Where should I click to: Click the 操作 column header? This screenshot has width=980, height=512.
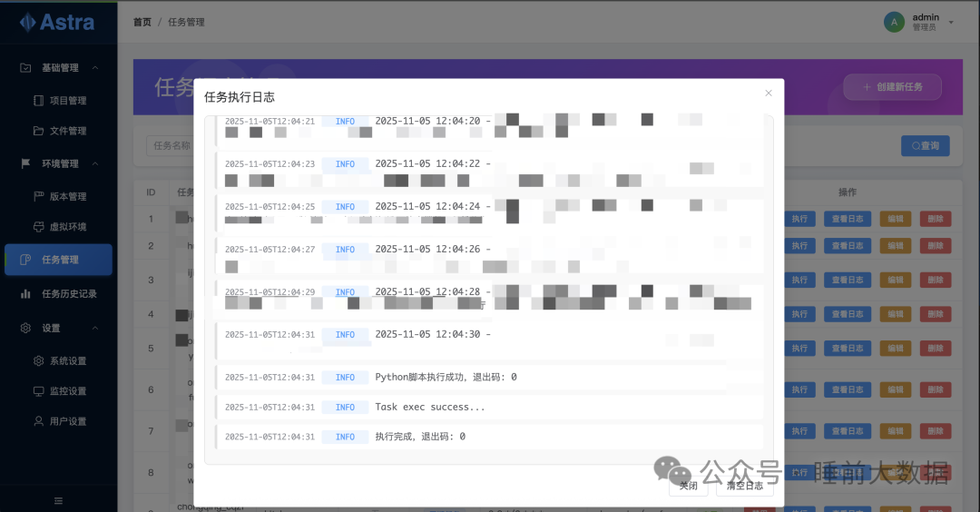(x=847, y=192)
